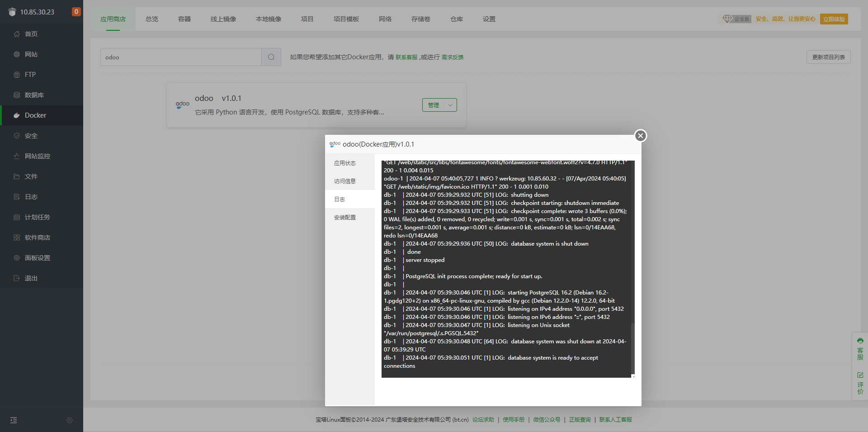868x432 pixels.
Task: Click the 更新项目列表 button
Action: pyautogui.click(x=829, y=57)
